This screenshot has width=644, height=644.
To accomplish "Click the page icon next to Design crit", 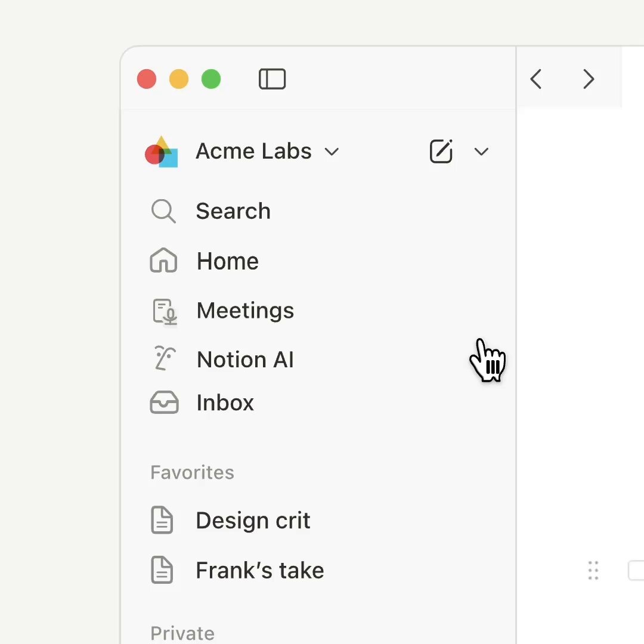I will (x=162, y=520).
